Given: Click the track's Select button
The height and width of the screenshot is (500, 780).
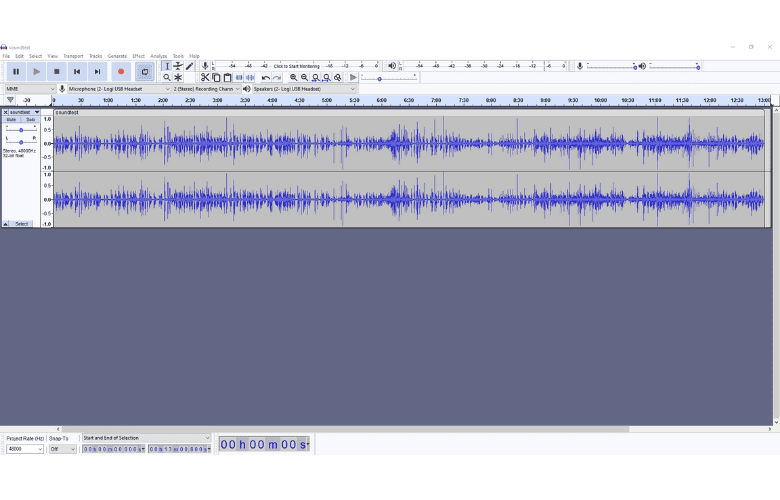Looking at the screenshot, I should pyautogui.click(x=21, y=224).
